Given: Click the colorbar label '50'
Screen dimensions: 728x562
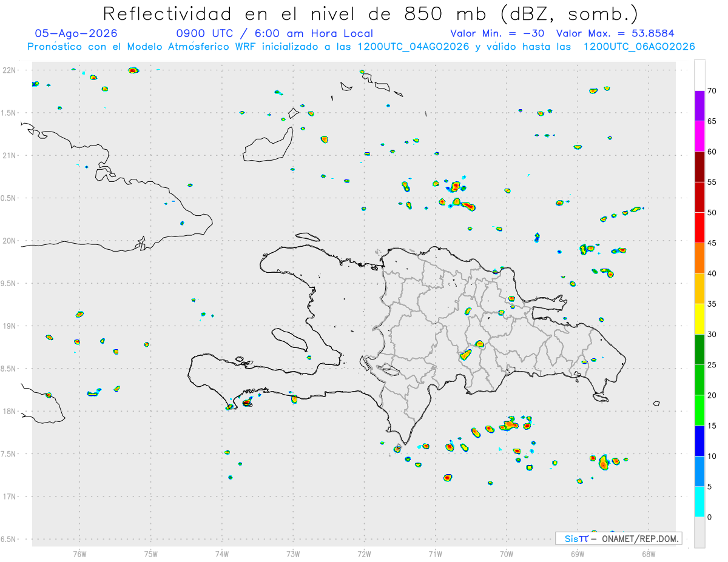Looking at the screenshot, I should pos(712,213).
